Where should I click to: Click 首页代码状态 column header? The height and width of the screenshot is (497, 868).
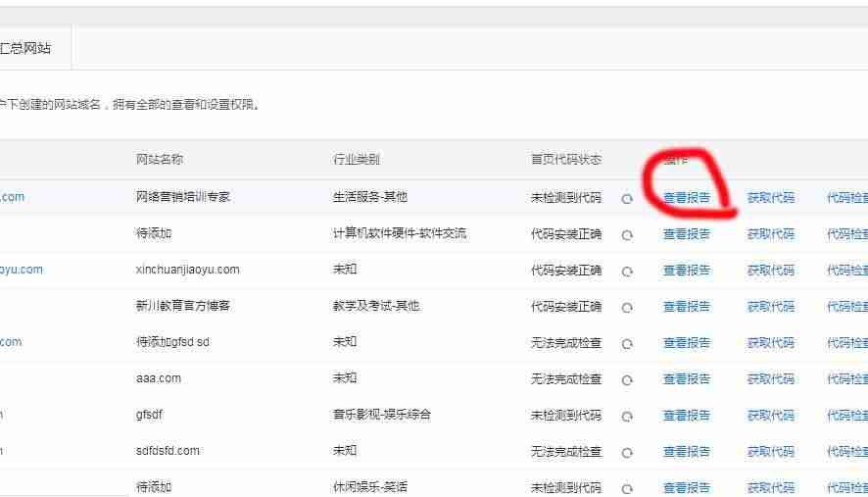point(565,160)
